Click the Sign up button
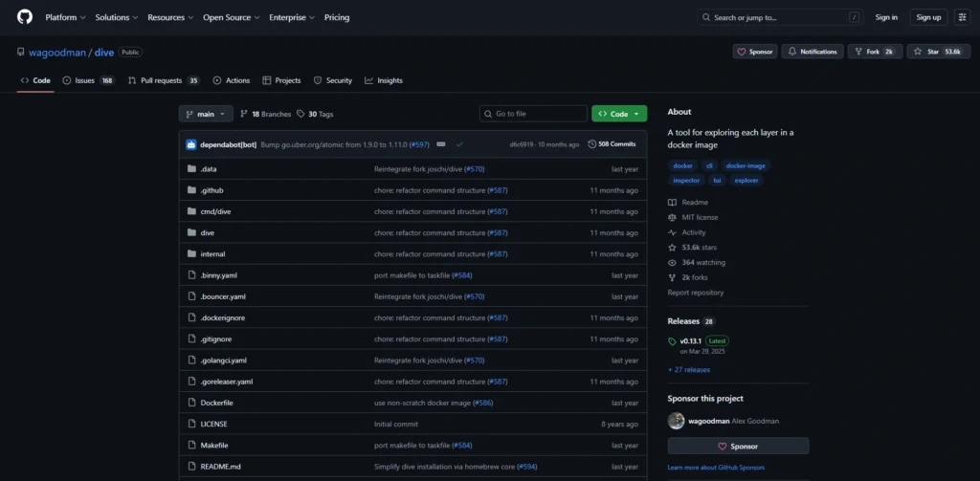This screenshot has width=980, height=481. pos(928,17)
